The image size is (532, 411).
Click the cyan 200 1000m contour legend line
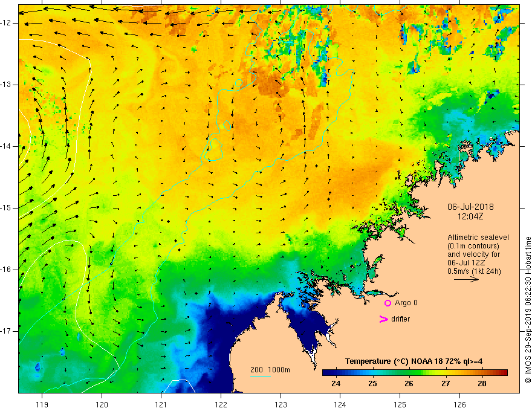pyautogui.click(x=261, y=376)
